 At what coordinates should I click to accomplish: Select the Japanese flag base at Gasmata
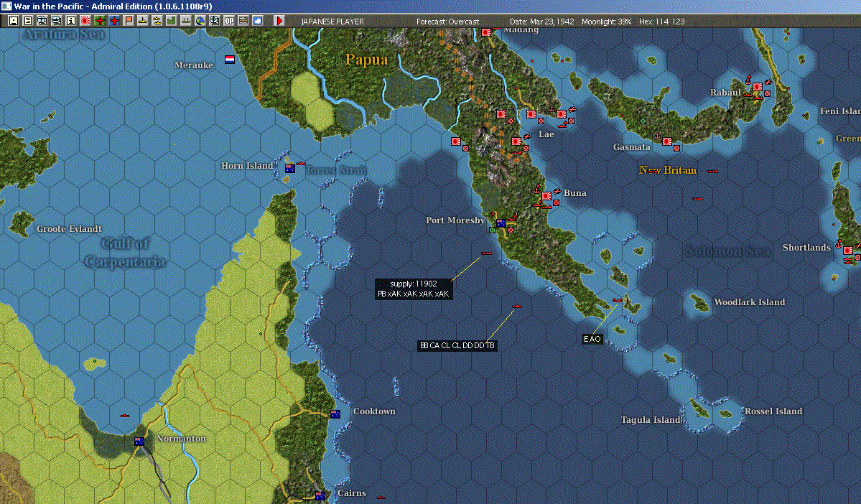[x=667, y=141]
